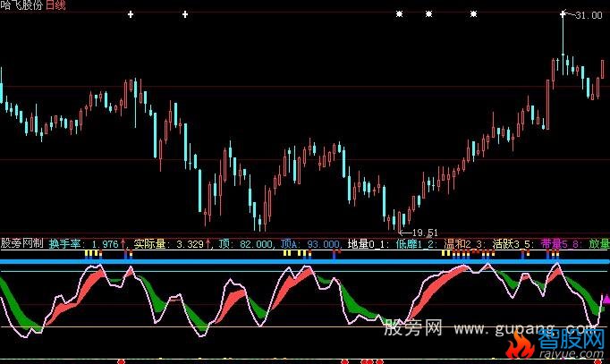
Task: Click the 低靡1_2 legend label
Action: 416,244
